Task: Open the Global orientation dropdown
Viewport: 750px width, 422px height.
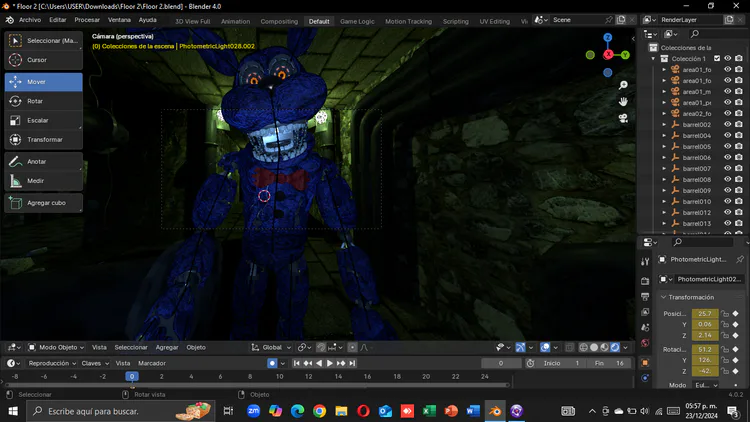Action: tap(271, 347)
